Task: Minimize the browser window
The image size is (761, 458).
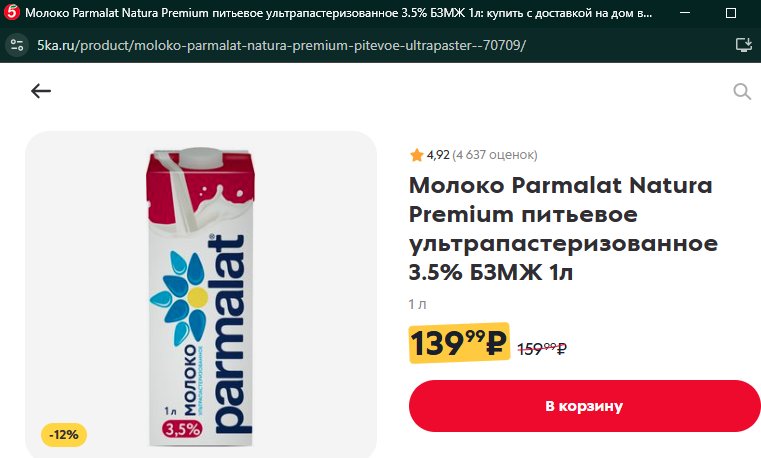Action: [x=685, y=13]
